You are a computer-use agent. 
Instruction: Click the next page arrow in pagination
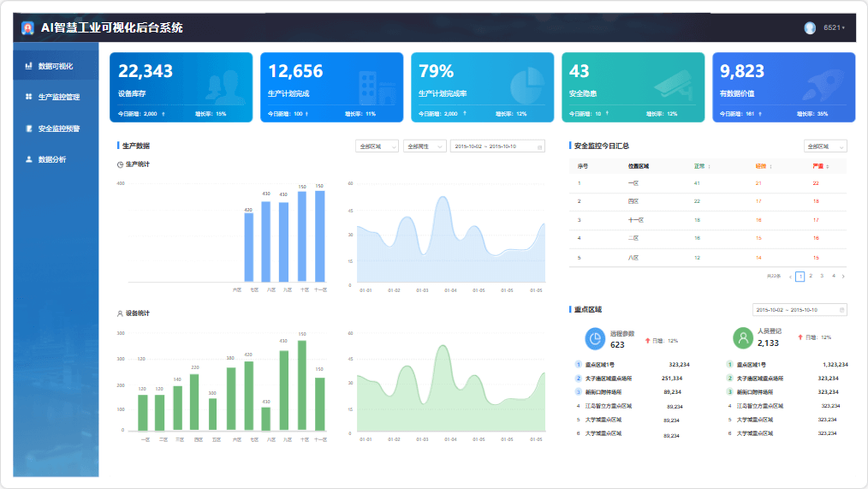(x=843, y=276)
